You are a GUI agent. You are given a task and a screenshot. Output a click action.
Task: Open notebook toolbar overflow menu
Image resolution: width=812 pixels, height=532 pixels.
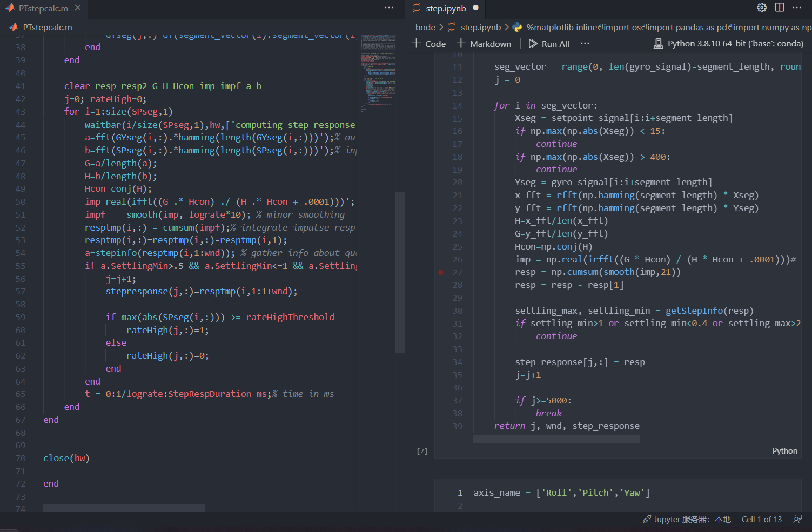point(585,43)
